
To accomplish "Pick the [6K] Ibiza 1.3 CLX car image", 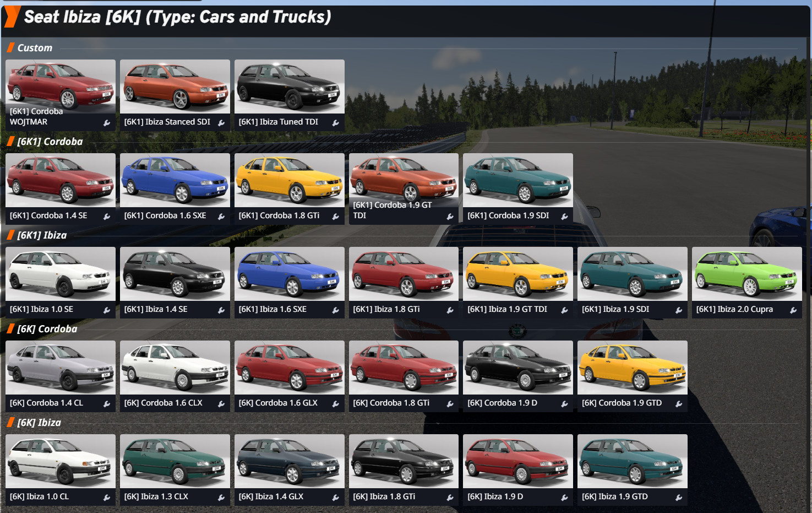I will click(x=175, y=461).
